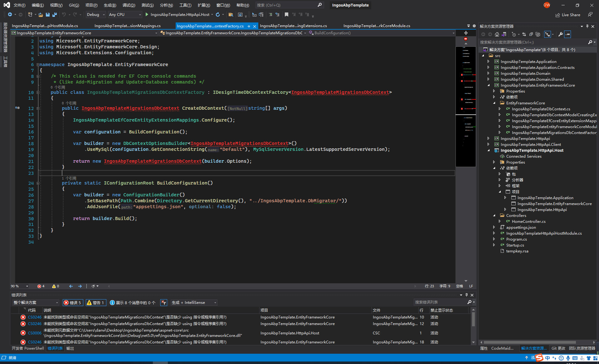Image resolution: width=599 pixels, height=364 pixels.
Task: Click Collapse All in Solution Explorer
Action: coord(531,34)
